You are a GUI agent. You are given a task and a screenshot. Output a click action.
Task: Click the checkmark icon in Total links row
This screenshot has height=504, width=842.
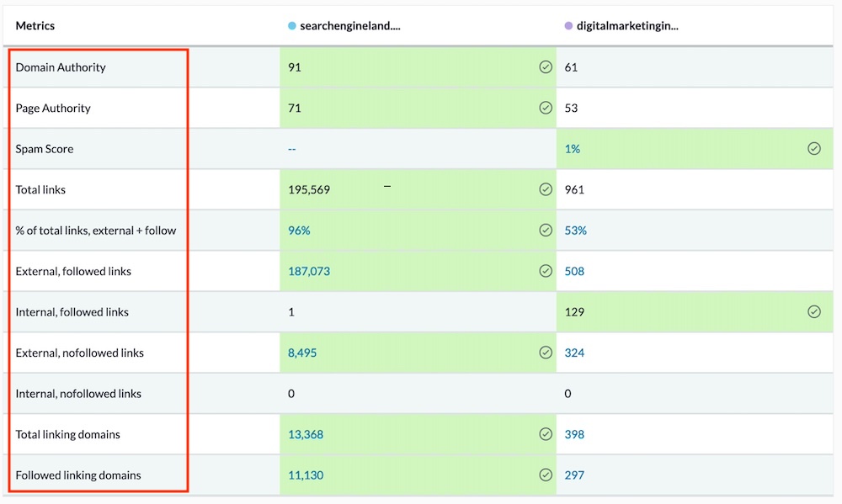(546, 189)
